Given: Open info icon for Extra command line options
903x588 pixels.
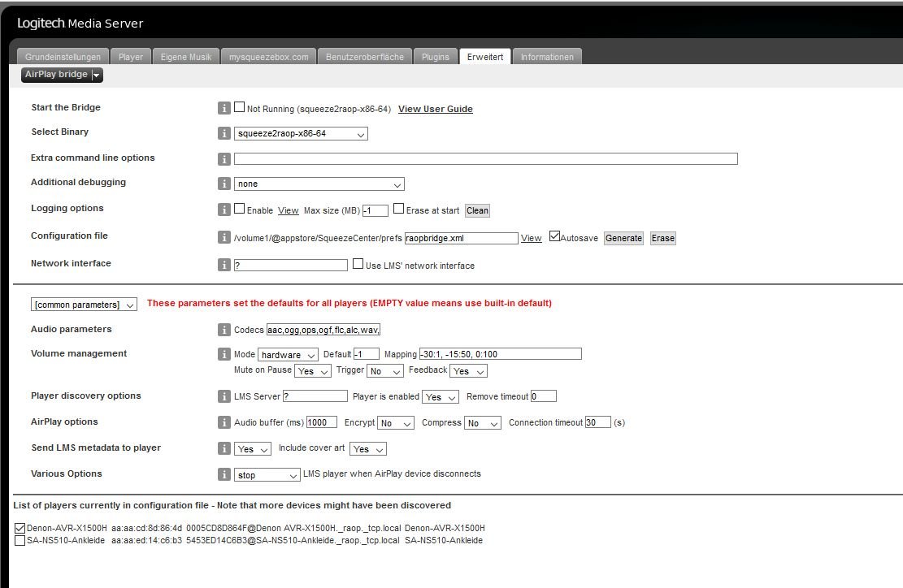Looking at the screenshot, I should (224, 159).
